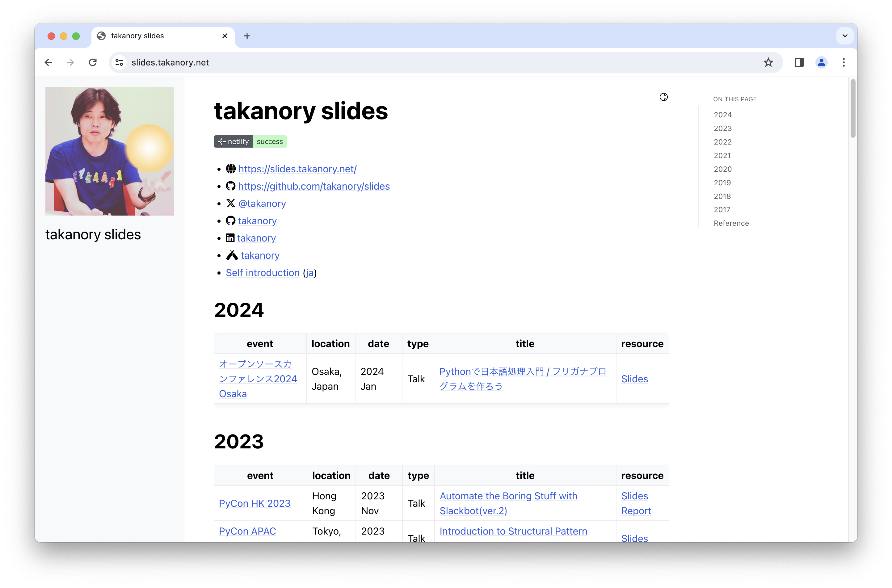
Task: Click the bookmark star in the address bar
Action: (x=768, y=62)
